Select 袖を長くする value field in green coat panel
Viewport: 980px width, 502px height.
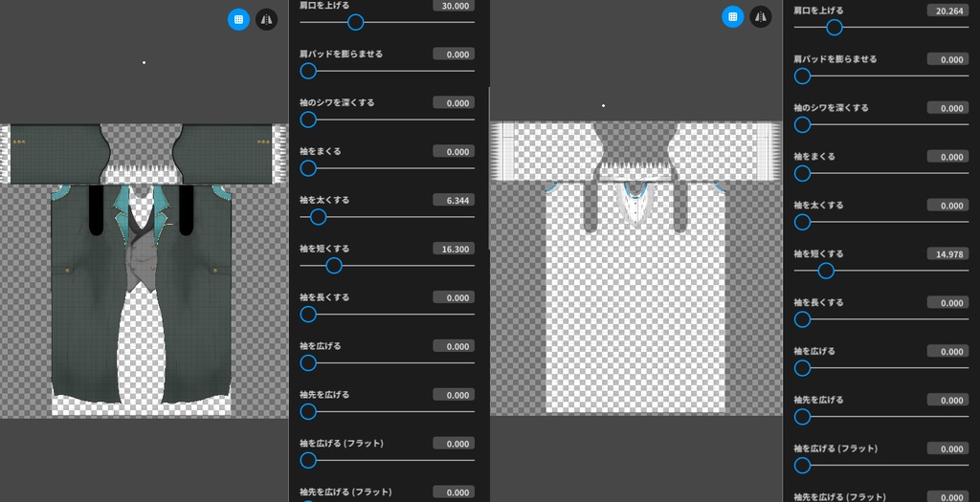tap(454, 297)
